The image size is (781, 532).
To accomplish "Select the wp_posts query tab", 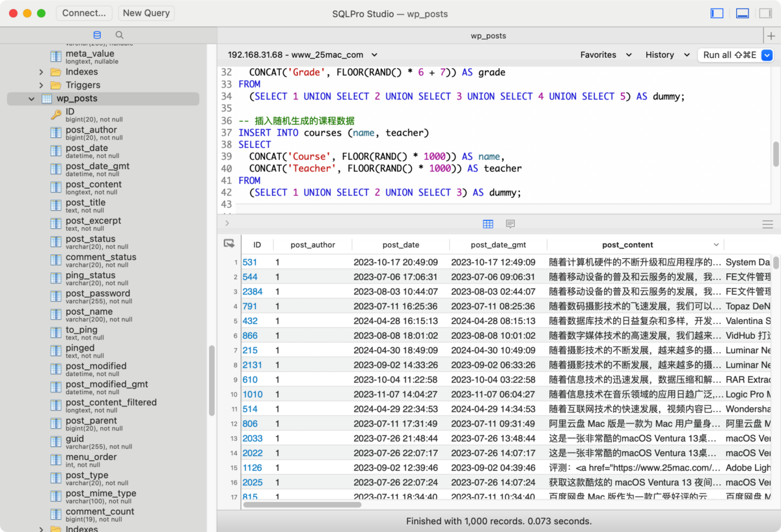I will coord(488,36).
